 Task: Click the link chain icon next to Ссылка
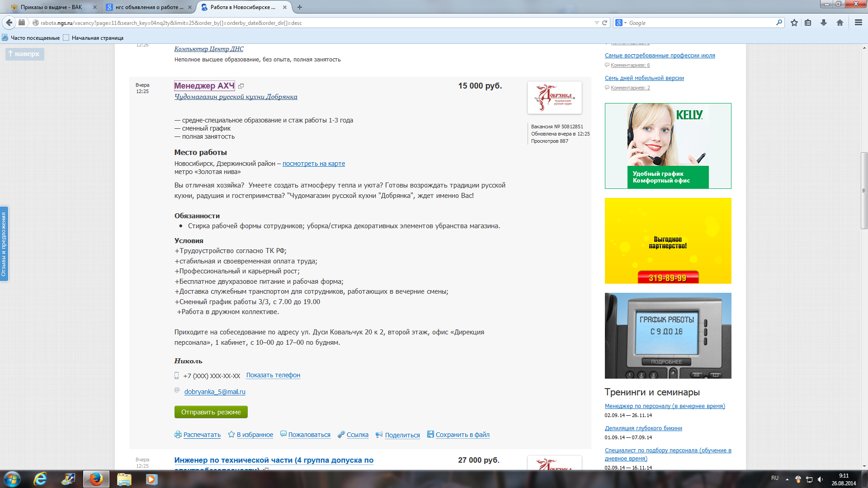[x=341, y=434]
